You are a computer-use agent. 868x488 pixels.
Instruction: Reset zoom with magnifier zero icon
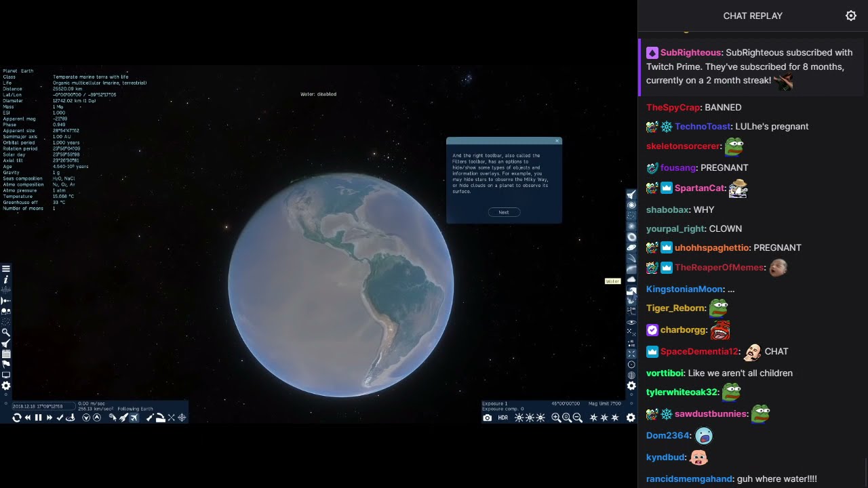pos(567,418)
